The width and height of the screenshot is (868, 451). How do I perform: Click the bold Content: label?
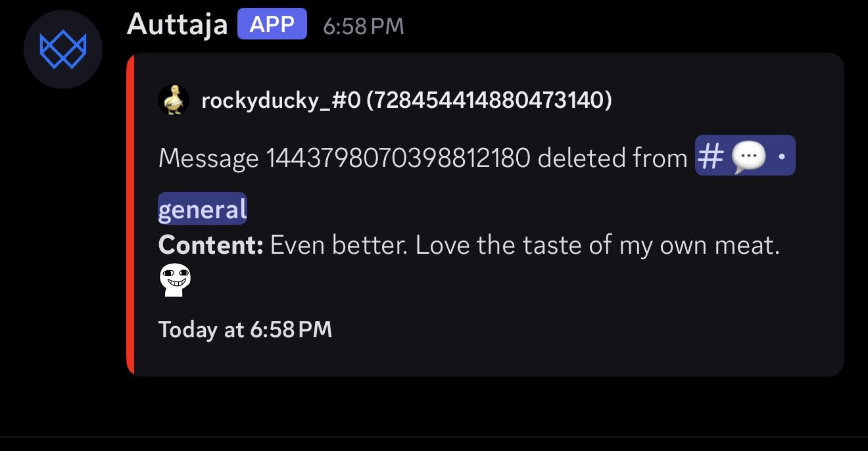coord(210,245)
